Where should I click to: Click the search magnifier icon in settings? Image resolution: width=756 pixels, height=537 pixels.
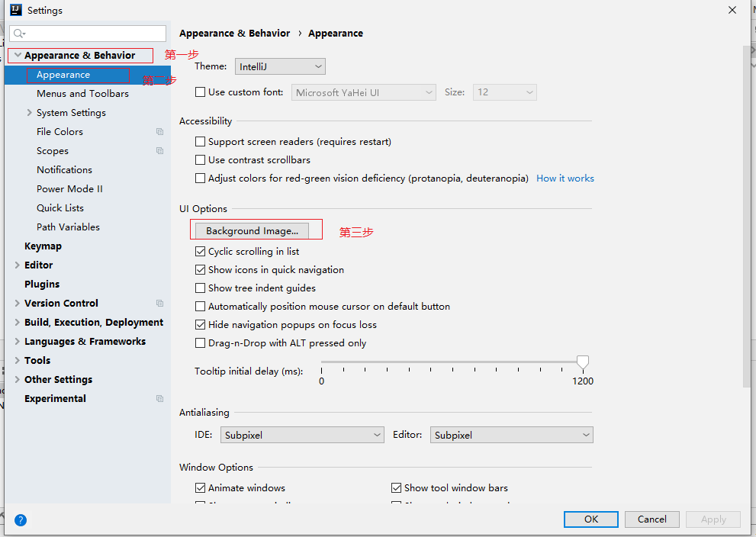19,34
